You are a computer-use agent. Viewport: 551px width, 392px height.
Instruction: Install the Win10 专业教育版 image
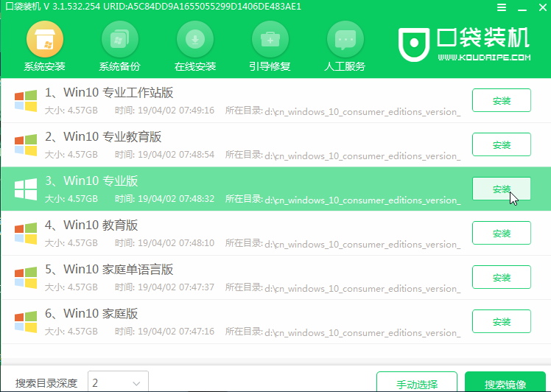501,144
